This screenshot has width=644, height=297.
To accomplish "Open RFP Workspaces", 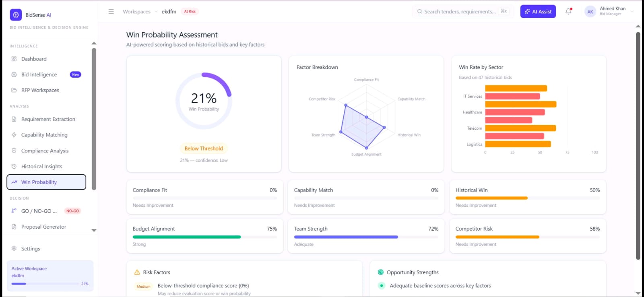I will pyautogui.click(x=47, y=90).
